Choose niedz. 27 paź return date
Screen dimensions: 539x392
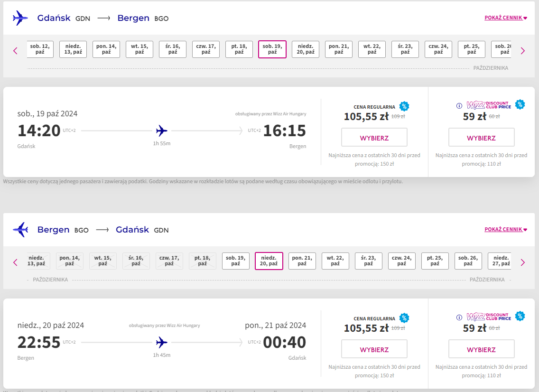500,261
